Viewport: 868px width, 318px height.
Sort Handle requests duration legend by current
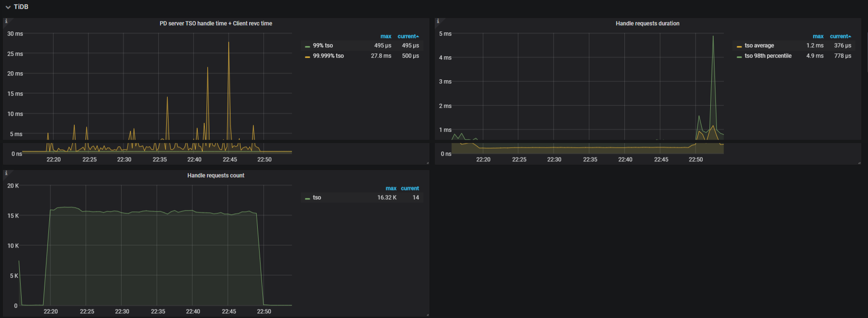pyautogui.click(x=839, y=36)
